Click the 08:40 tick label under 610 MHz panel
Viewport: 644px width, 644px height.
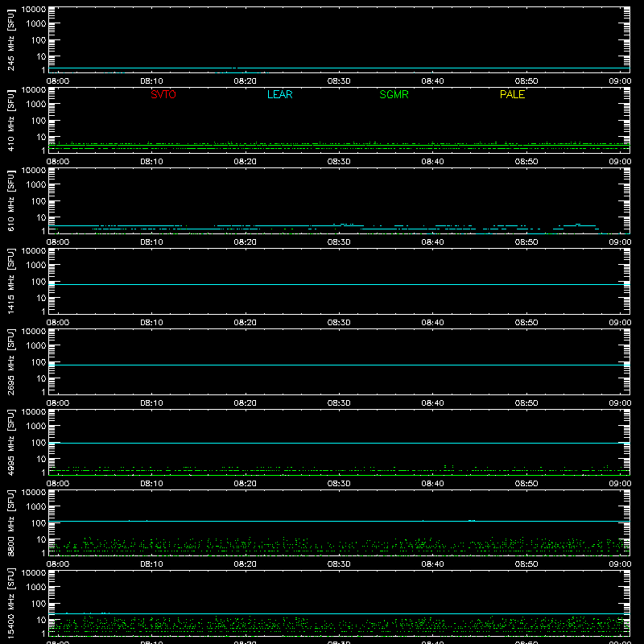pyautogui.click(x=432, y=242)
